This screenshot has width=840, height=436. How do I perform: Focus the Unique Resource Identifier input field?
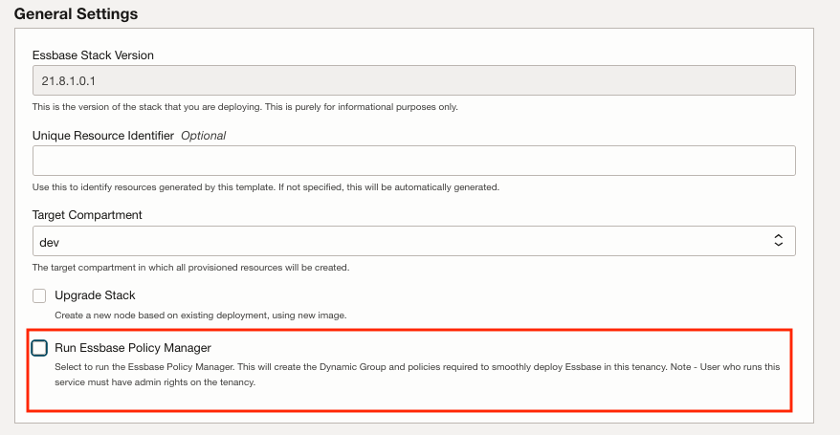tap(414, 161)
